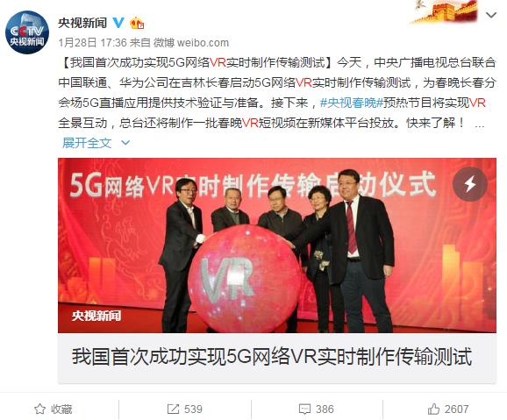Open the 央视新闻 account name link
This screenshot has width=507, height=420.
82,23
